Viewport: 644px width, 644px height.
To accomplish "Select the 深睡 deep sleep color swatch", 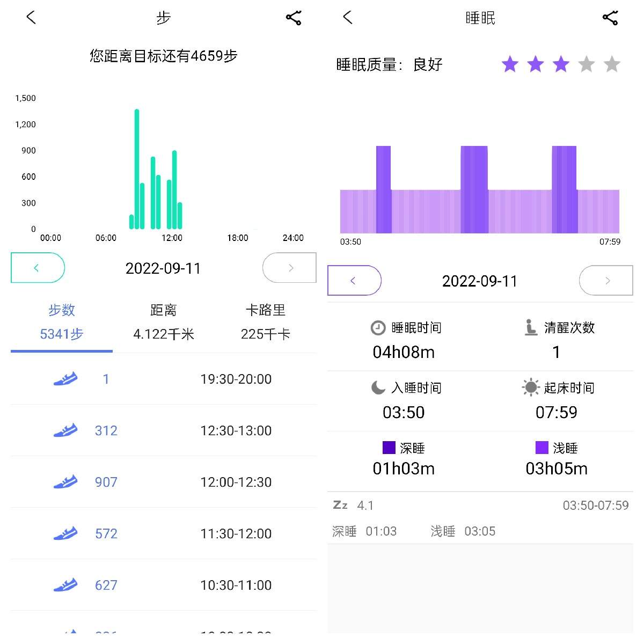I will click(389, 448).
